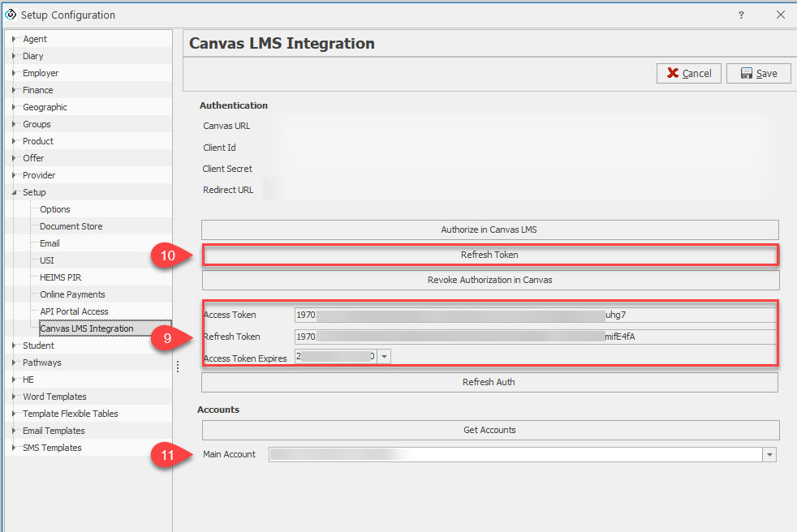Click Revoke Authorization in Canvas

point(489,280)
